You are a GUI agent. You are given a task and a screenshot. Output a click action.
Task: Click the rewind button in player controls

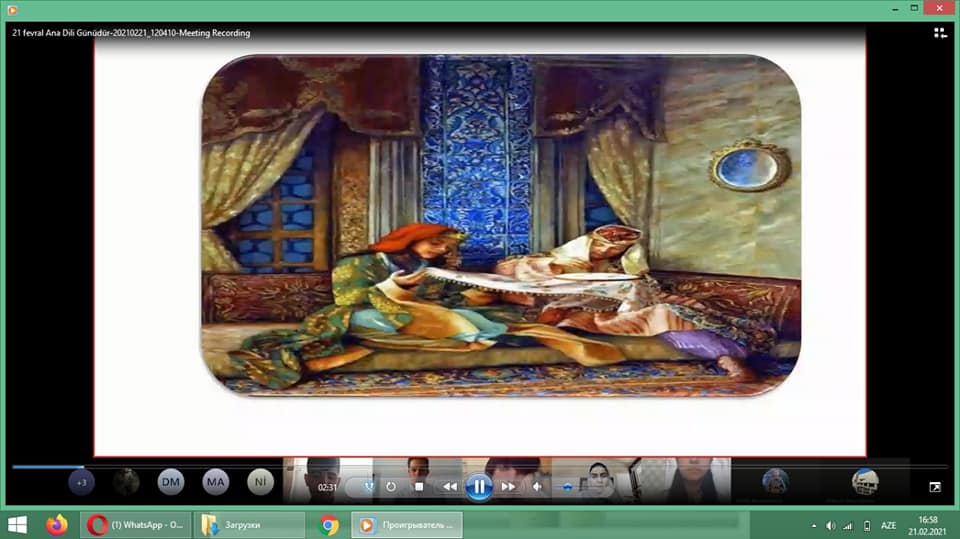[x=450, y=487]
